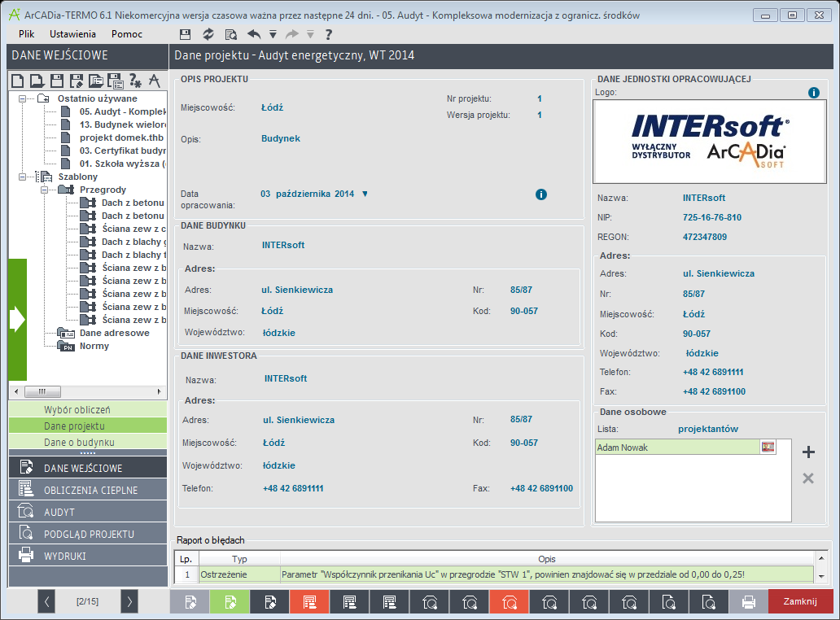Click the ArCADia compass letter A icon
Viewport: 840px width, 620px height.
(x=155, y=81)
